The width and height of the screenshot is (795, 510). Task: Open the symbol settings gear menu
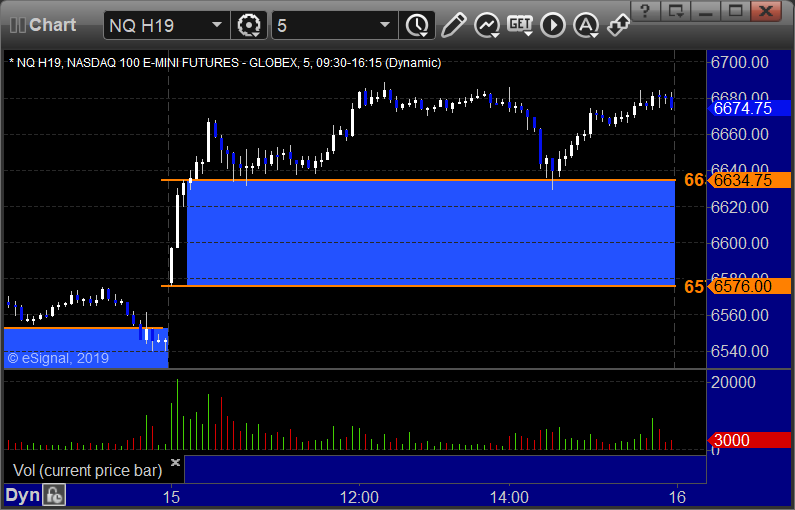249,25
